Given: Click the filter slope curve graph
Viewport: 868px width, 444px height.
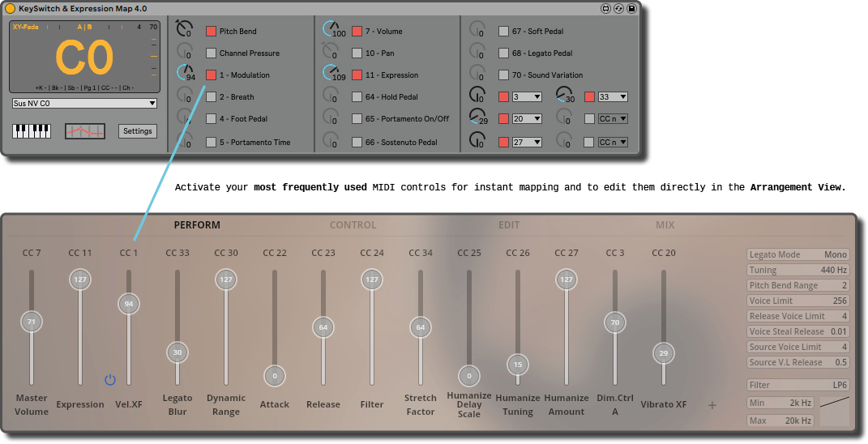Looking at the screenshot, I should (834, 412).
